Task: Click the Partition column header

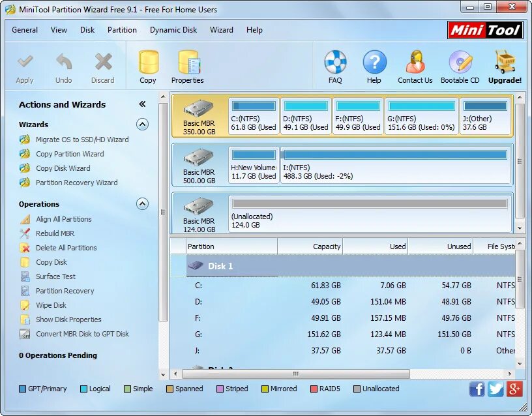Action: (x=231, y=246)
